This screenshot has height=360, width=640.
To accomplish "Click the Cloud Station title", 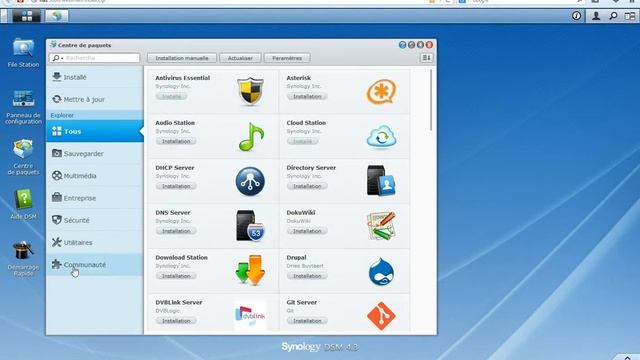I will [306, 122].
